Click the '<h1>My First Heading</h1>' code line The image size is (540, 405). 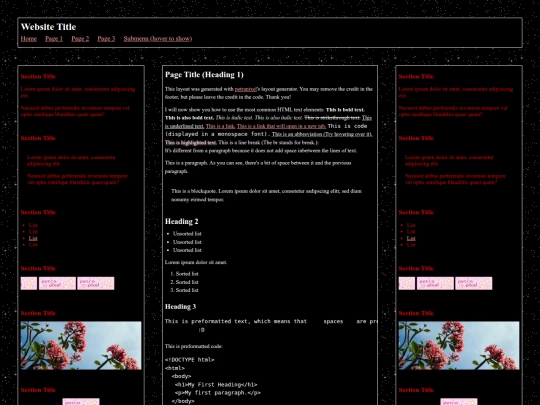click(x=216, y=385)
